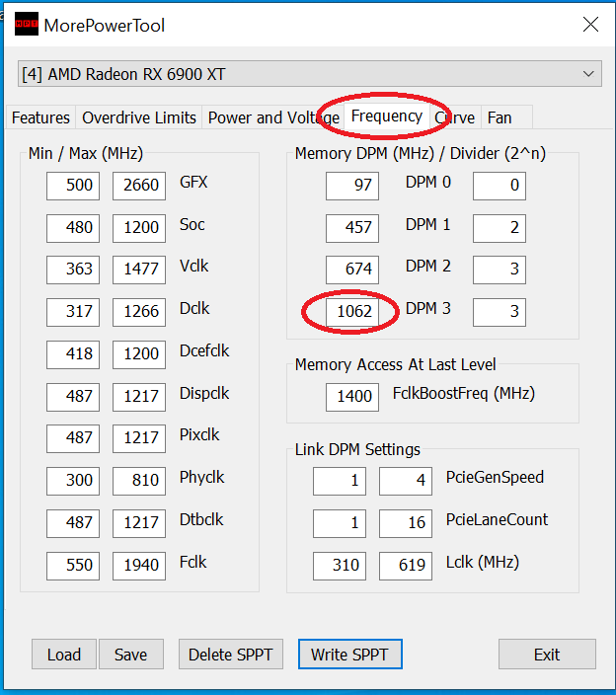The width and height of the screenshot is (616, 695).
Task: Select the Lclk minimum field 310
Action: pyautogui.click(x=340, y=566)
